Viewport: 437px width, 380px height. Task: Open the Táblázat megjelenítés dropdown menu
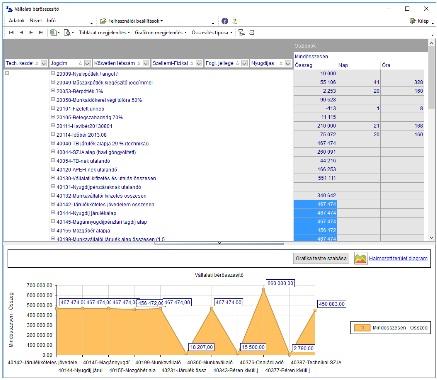(104, 33)
